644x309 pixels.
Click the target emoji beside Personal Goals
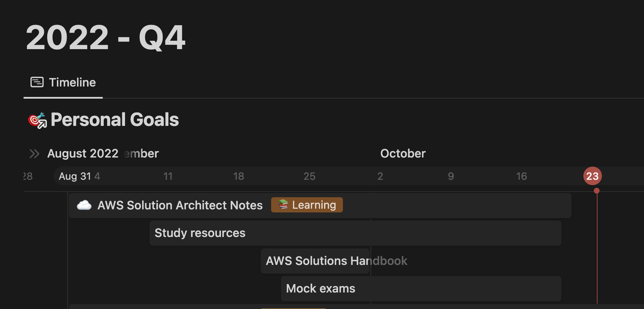[37, 120]
